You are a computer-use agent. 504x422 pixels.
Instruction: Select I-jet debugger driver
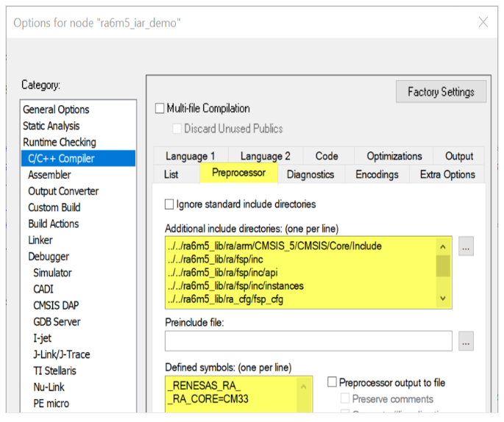coord(42,338)
